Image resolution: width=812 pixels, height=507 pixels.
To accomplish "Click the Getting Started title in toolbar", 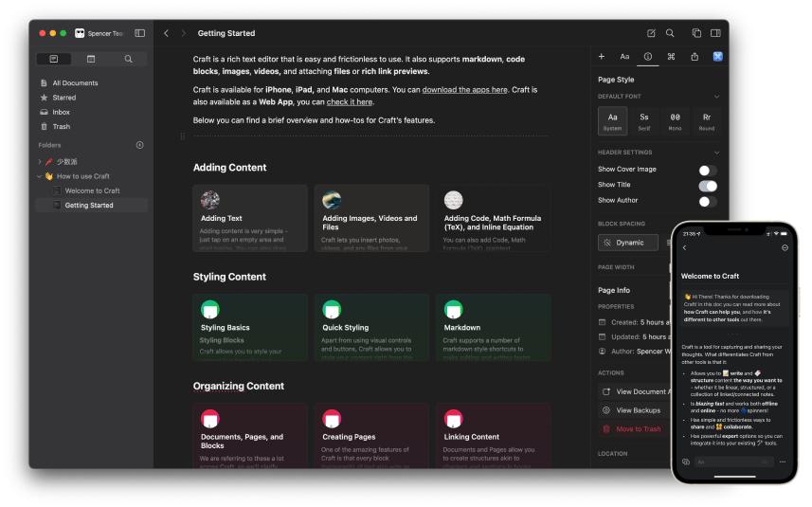I will click(226, 33).
